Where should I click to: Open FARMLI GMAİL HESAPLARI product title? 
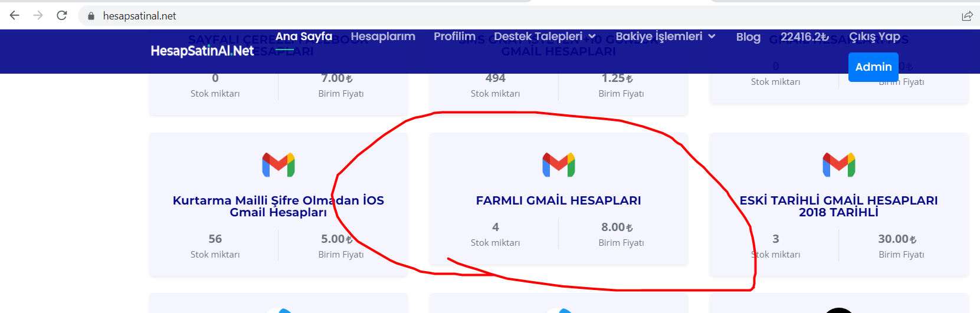coord(559,200)
